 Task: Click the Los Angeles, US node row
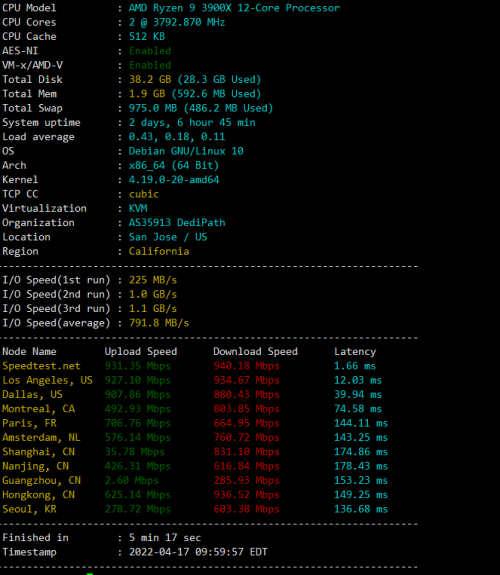pos(195,380)
